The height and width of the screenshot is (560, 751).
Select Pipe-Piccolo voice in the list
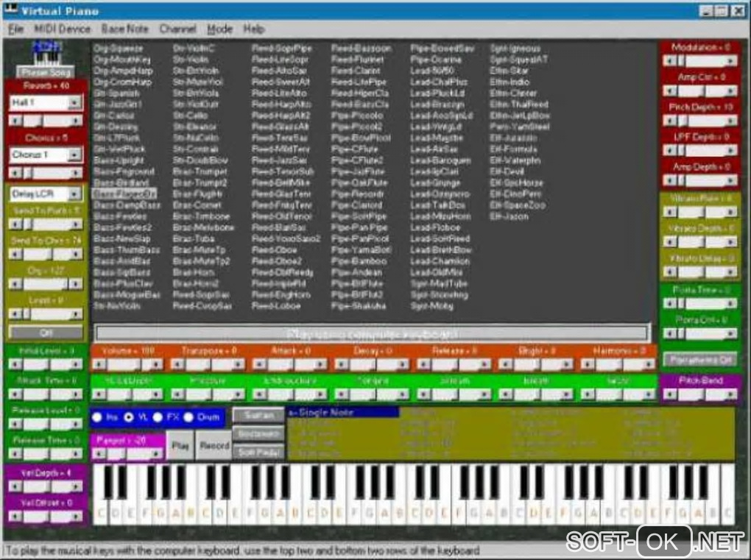[357, 116]
